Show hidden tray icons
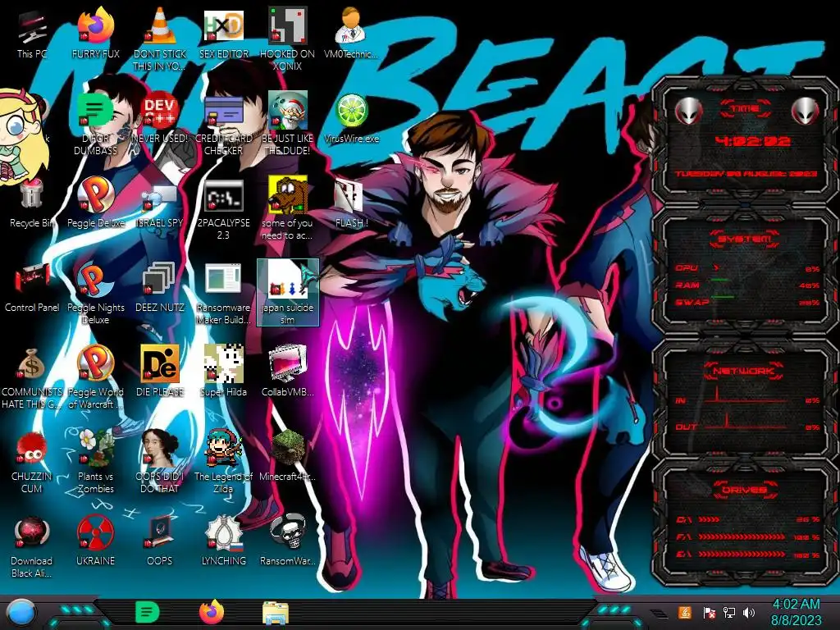This screenshot has width=840, height=630. coord(660,614)
